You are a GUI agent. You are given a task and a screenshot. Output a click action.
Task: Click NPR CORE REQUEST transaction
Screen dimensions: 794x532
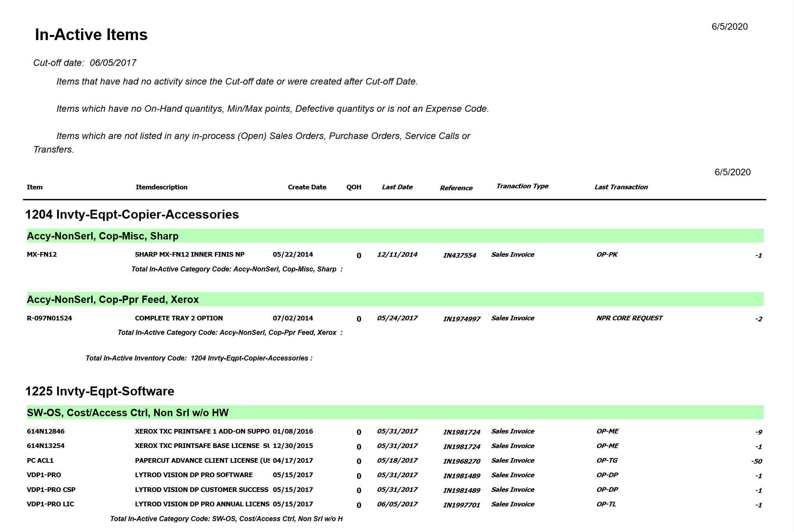629,318
